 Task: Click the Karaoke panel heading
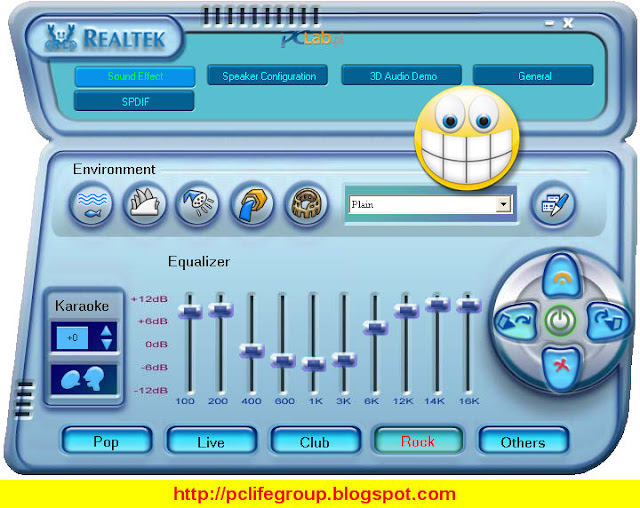(x=82, y=306)
